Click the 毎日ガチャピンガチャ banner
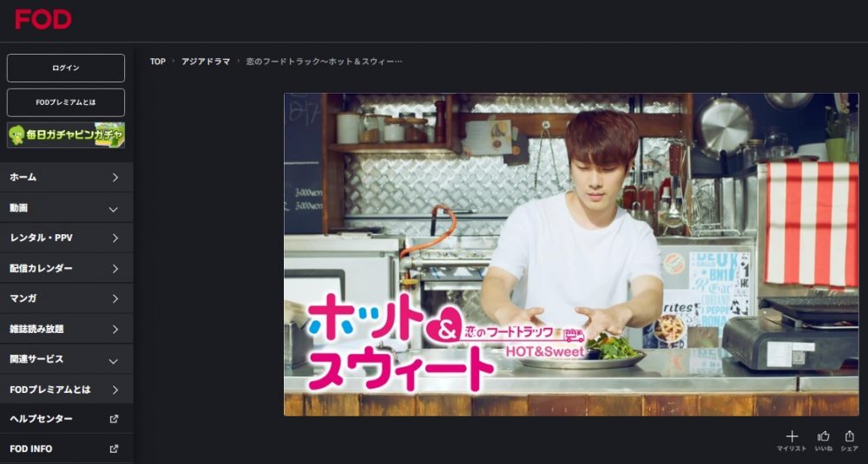 [x=66, y=135]
